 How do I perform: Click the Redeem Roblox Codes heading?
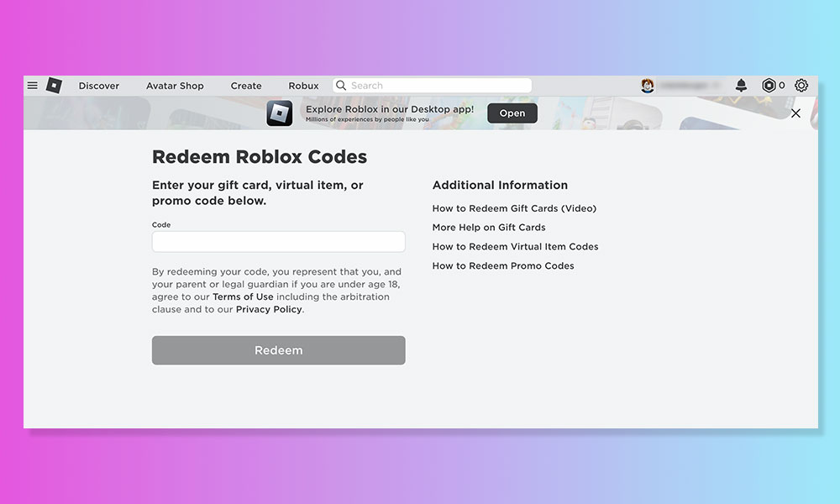click(260, 157)
